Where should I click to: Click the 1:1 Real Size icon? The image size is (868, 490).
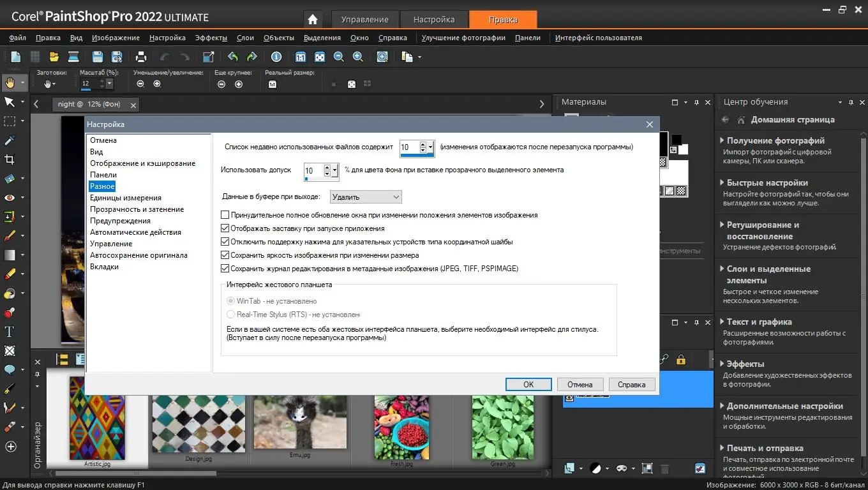301,57
